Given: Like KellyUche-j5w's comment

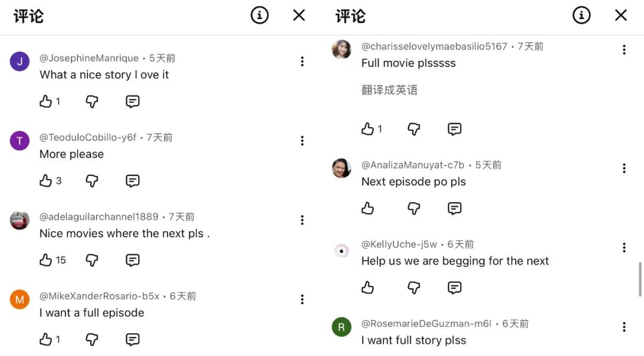Looking at the screenshot, I should pyautogui.click(x=368, y=288).
